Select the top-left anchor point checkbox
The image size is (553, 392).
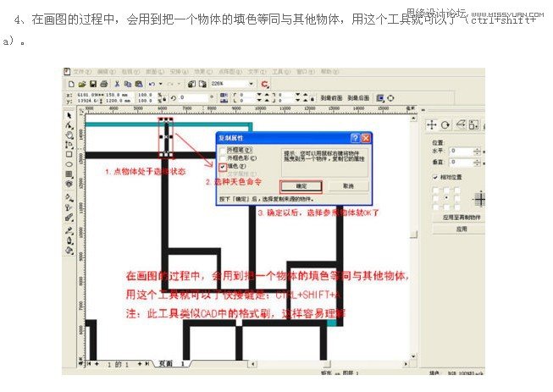tap(435, 190)
